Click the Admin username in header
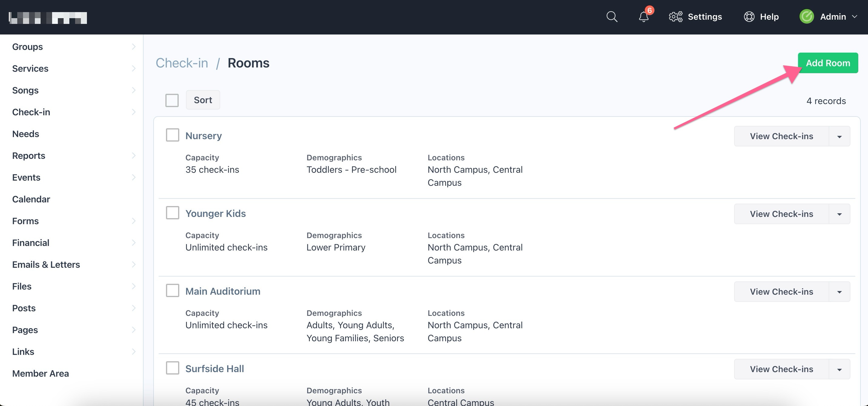Image resolution: width=868 pixels, height=406 pixels. (833, 17)
